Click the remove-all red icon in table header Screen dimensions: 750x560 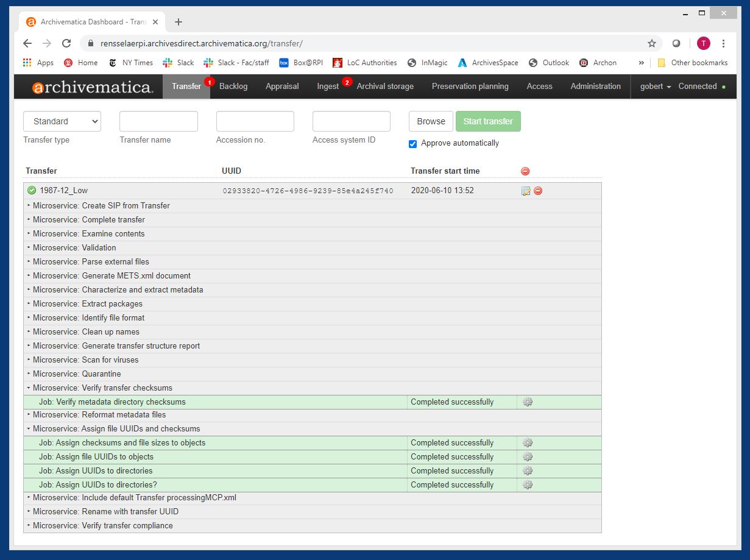[525, 171]
